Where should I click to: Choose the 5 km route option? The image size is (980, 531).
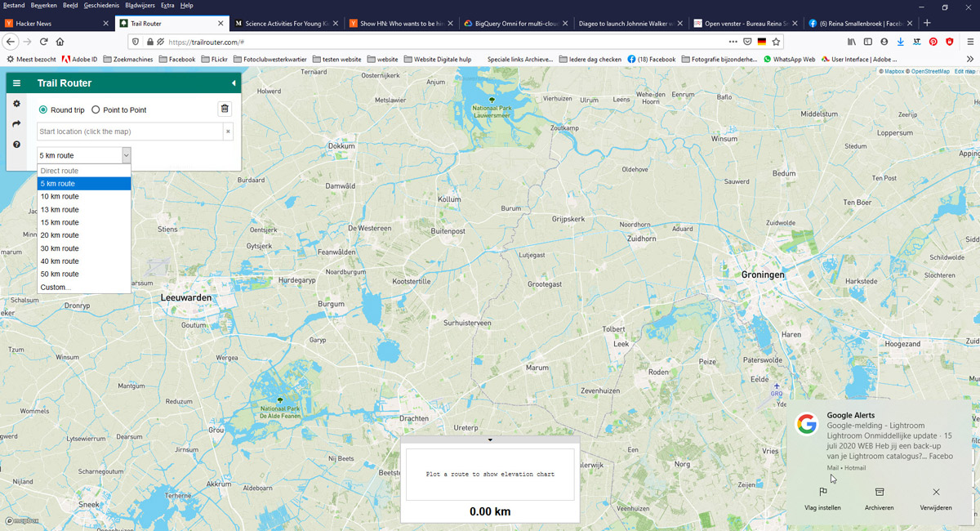84,184
